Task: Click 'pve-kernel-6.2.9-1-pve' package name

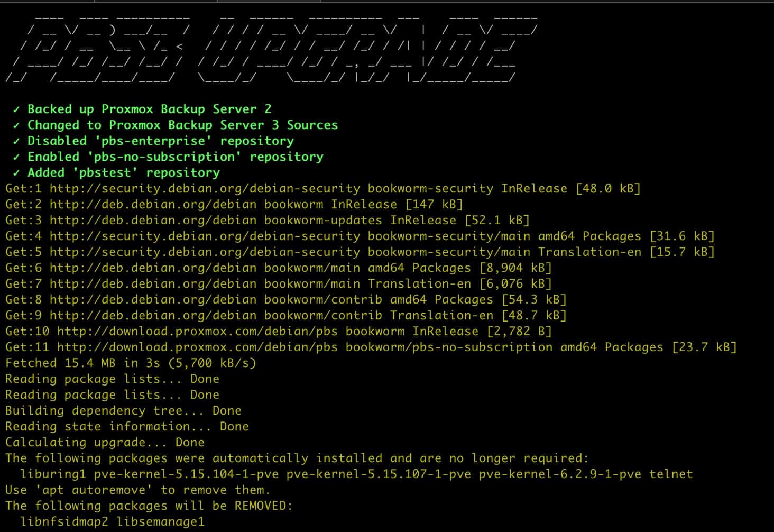Action: point(560,474)
